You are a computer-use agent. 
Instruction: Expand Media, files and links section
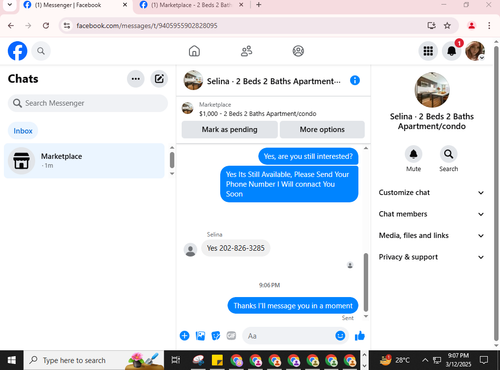431,236
